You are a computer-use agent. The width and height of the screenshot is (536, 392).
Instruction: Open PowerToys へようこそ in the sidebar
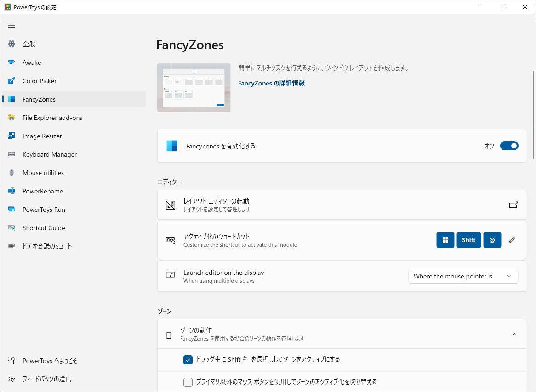pyautogui.click(x=74, y=361)
